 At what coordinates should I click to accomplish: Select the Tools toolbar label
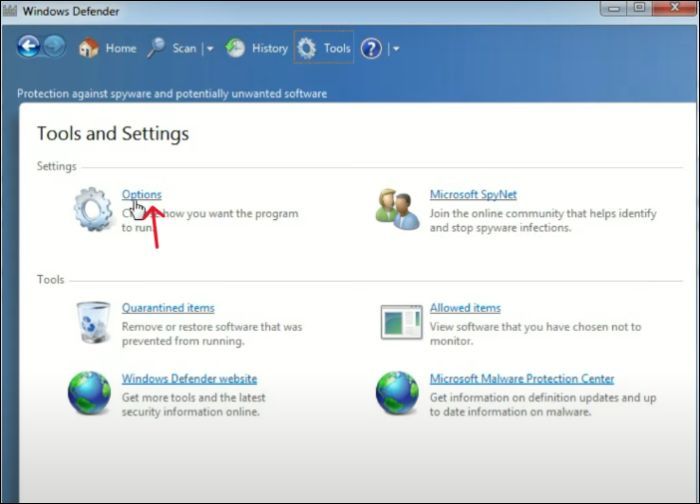pyautogui.click(x=337, y=48)
